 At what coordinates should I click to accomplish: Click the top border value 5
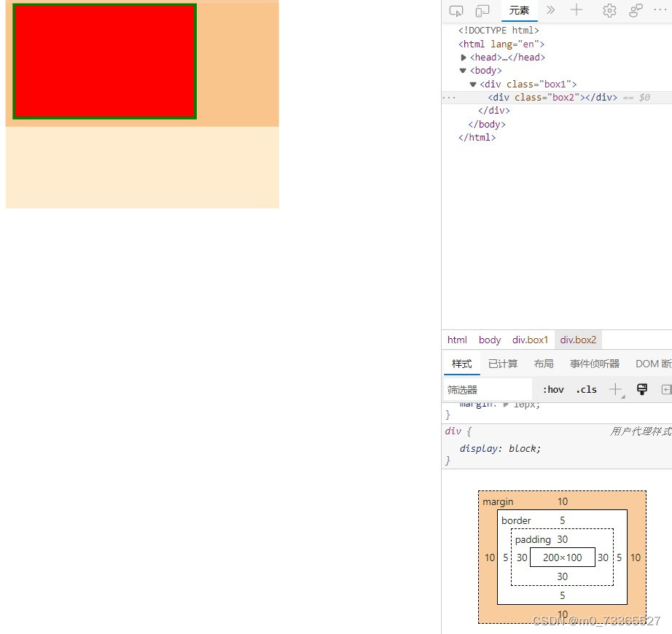coord(562,520)
